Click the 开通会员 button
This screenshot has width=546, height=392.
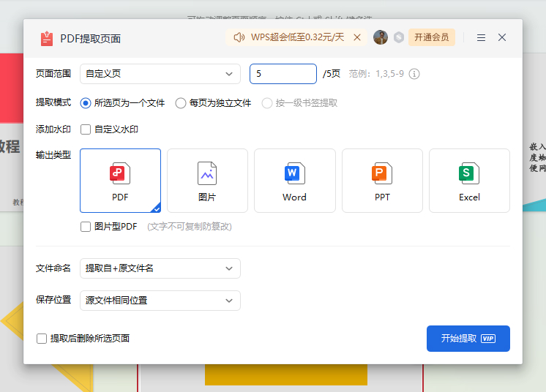point(431,37)
